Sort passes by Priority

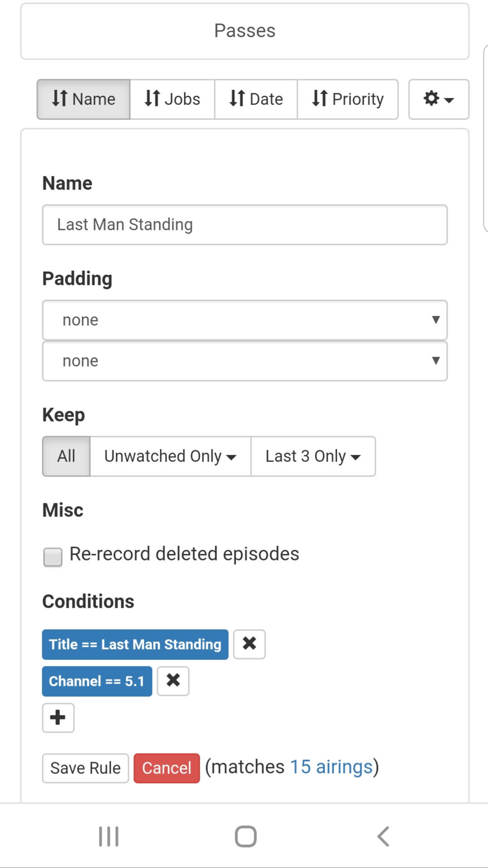pyautogui.click(x=348, y=99)
